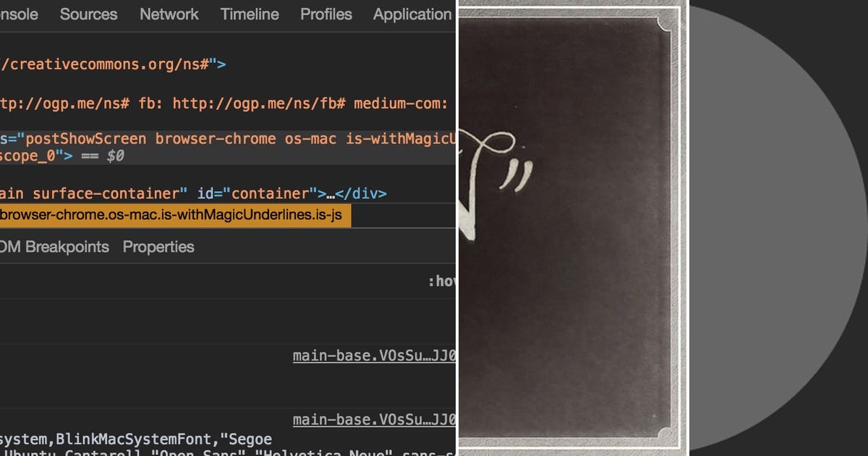Open the Properties tab
The width and height of the screenshot is (868, 456).
(157, 247)
